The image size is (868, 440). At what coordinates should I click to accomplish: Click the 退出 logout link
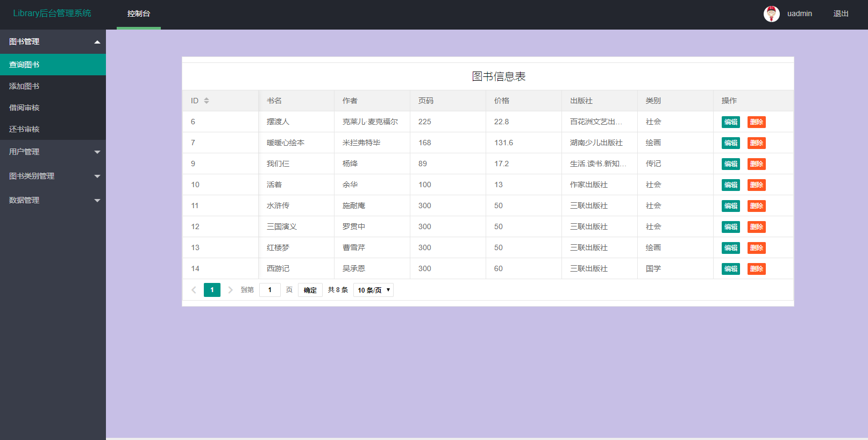(841, 14)
